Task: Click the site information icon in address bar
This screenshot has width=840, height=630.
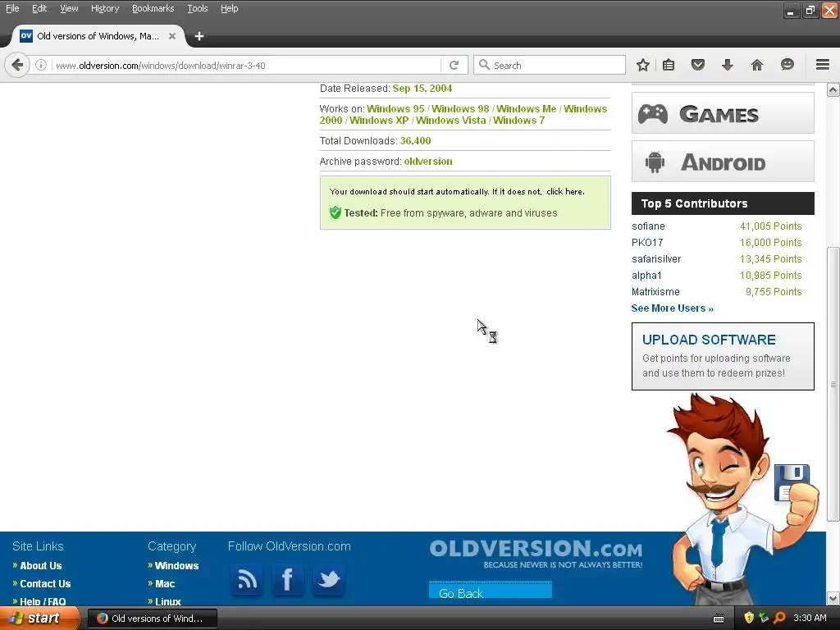Action: coord(41,66)
